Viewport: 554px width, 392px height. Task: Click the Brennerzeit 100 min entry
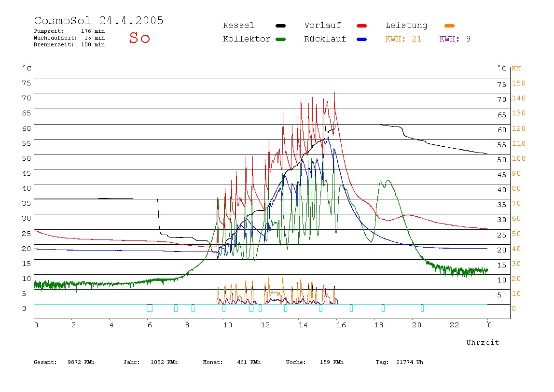pyautogui.click(x=69, y=44)
